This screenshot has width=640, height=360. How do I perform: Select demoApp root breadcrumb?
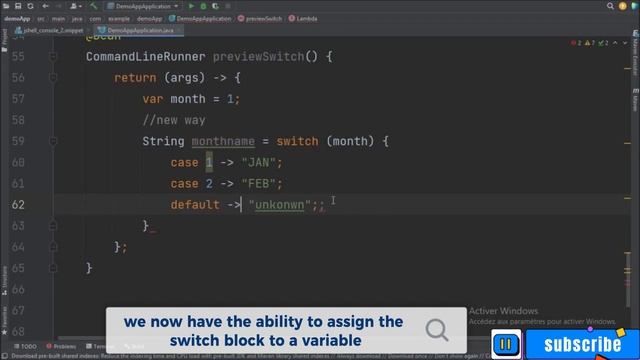[x=17, y=19]
